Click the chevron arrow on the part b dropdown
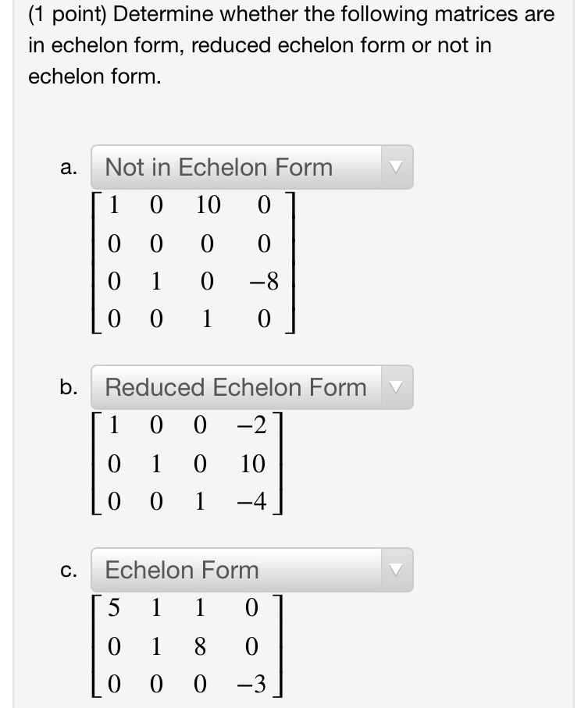588x708 pixels. pyautogui.click(x=396, y=386)
